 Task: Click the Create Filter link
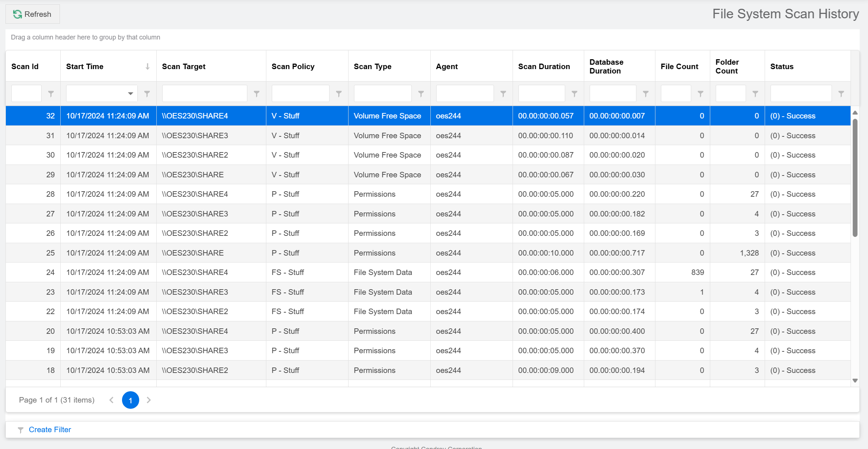(50, 430)
